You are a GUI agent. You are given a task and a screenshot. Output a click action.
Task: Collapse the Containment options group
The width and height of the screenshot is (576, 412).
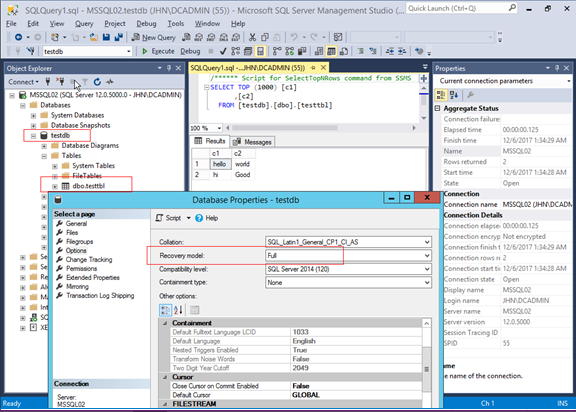(165, 323)
